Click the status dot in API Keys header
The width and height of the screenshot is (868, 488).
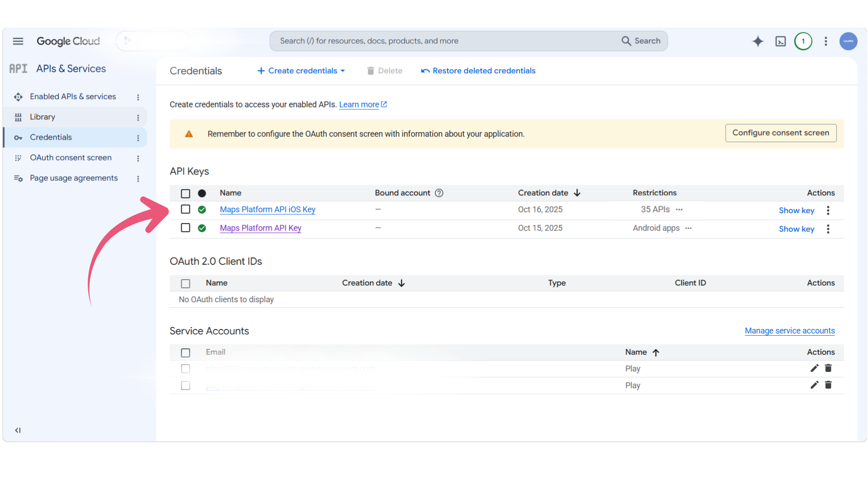click(x=202, y=193)
